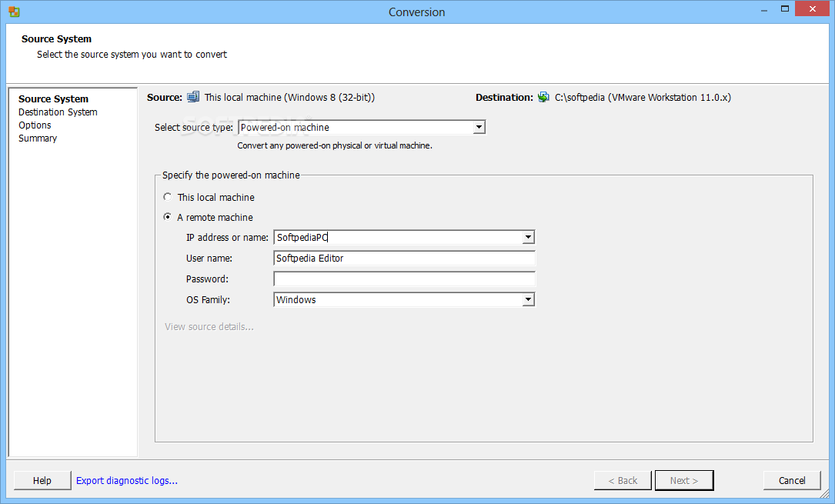Focus the empty Password field

pyautogui.click(x=404, y=279)
